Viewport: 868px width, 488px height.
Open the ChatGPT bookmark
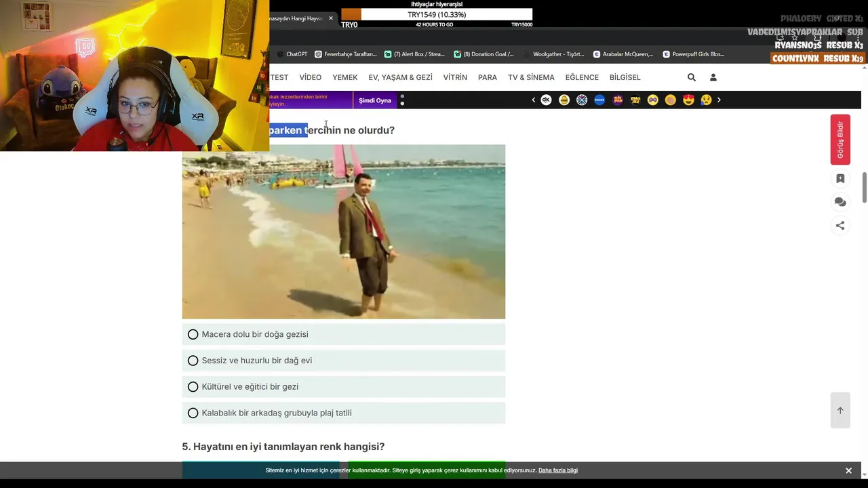(x=292, y=54)
